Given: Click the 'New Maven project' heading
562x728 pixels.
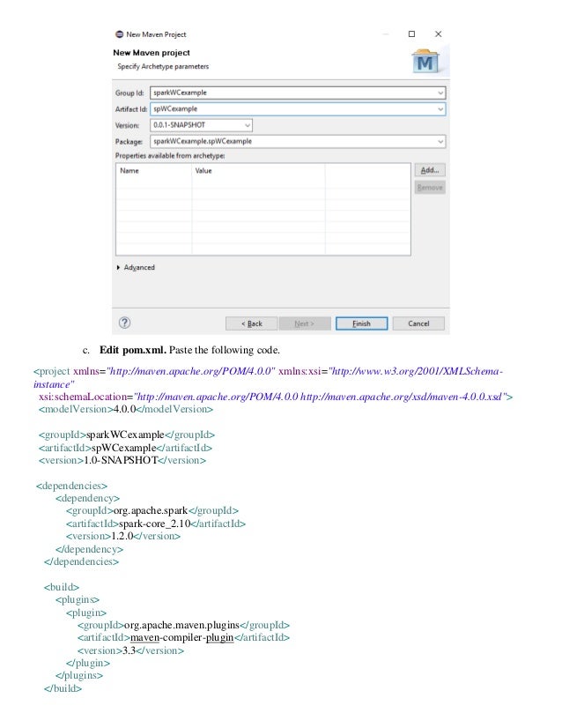Looking at the screenshot, I should point(152,53).
